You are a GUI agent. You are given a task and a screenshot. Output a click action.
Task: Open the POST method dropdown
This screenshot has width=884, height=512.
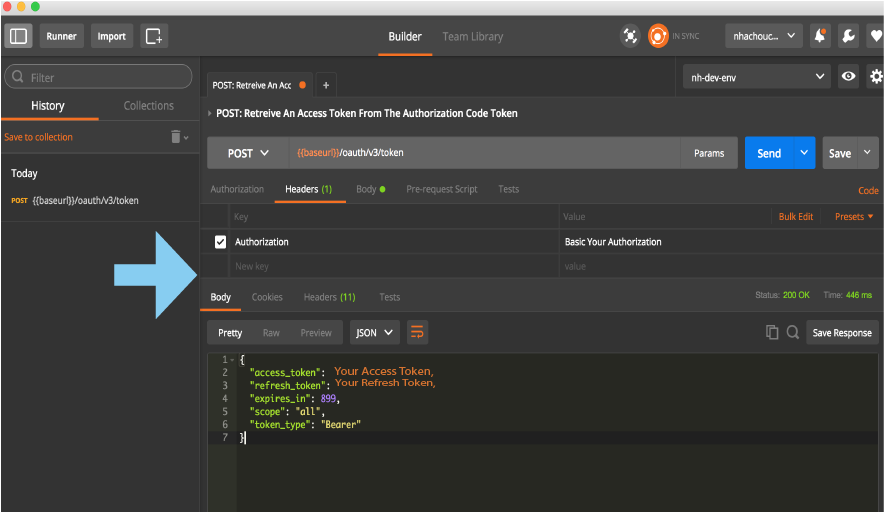(248, 153)
